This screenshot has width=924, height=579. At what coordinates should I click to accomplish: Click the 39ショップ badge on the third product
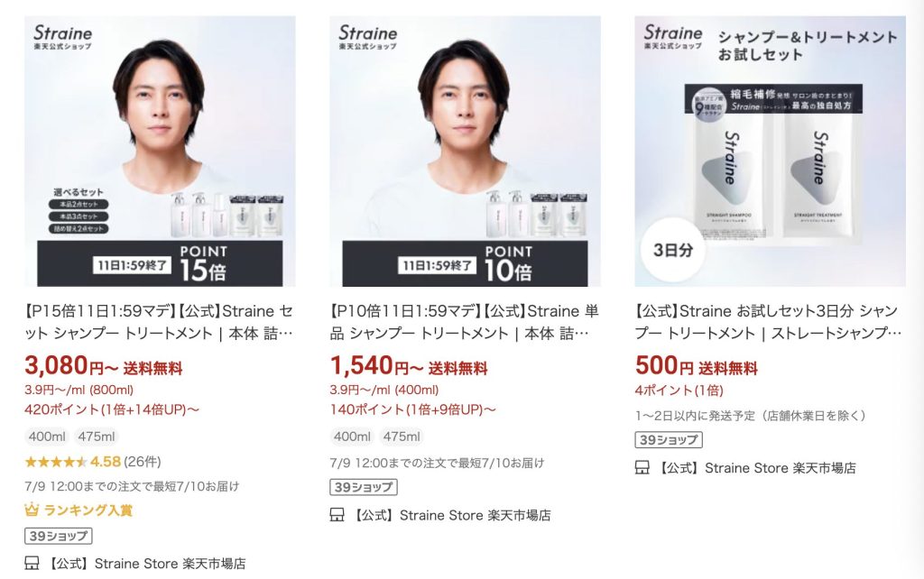click(669, 440)
